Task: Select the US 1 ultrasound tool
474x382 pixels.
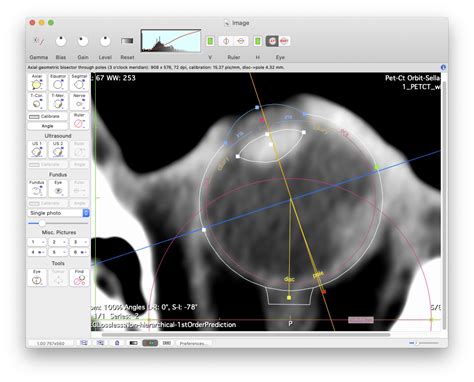Action: [x=37, y=149]
